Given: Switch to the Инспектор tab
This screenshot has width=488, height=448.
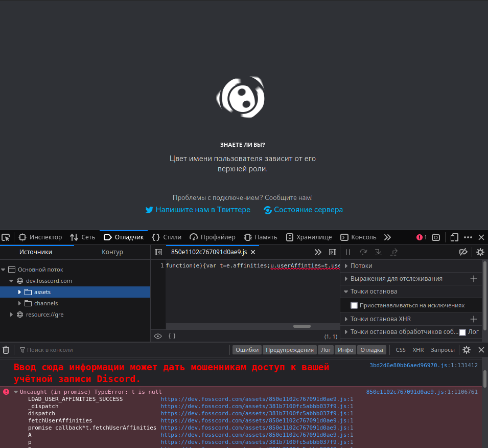Looking at the screenshot, I should pos(40,237).
